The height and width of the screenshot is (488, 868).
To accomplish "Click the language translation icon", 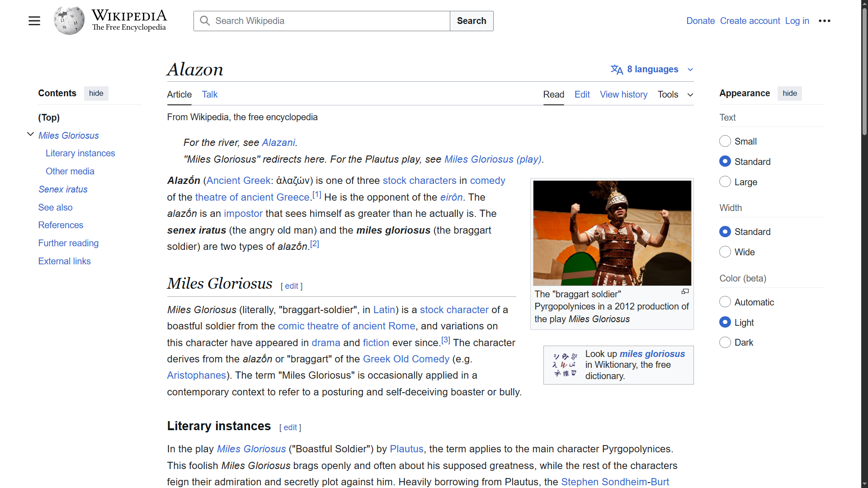I will click(617, 69).
